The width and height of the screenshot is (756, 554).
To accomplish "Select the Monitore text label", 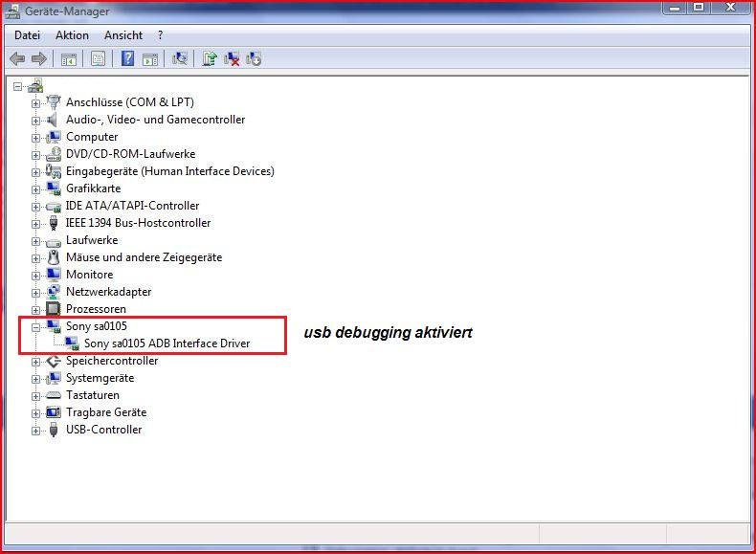I will tap(90, 275).
